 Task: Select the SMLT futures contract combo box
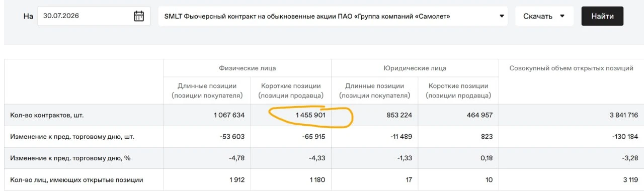click(333, 16)
